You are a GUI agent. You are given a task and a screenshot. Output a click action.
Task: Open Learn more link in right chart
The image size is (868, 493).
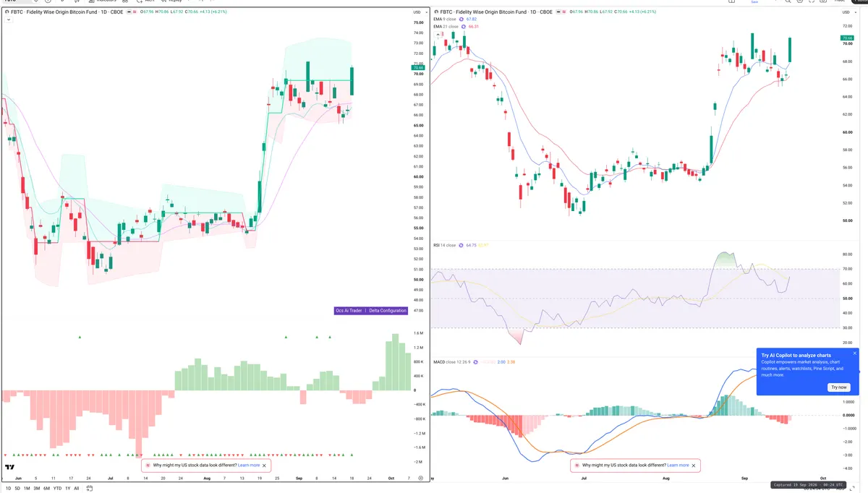click(x=678, y=466)
